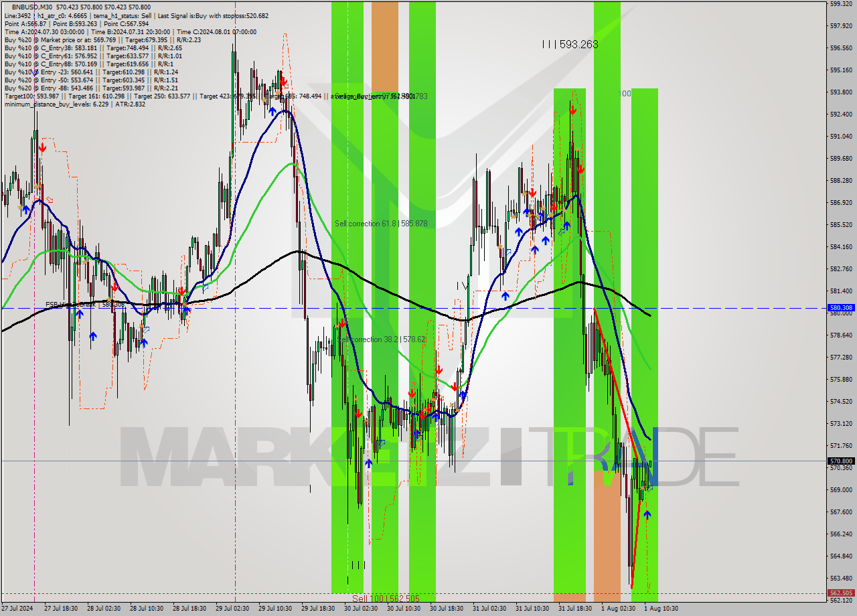Click the 597.920 price axis label

click(x=841, y=26)
